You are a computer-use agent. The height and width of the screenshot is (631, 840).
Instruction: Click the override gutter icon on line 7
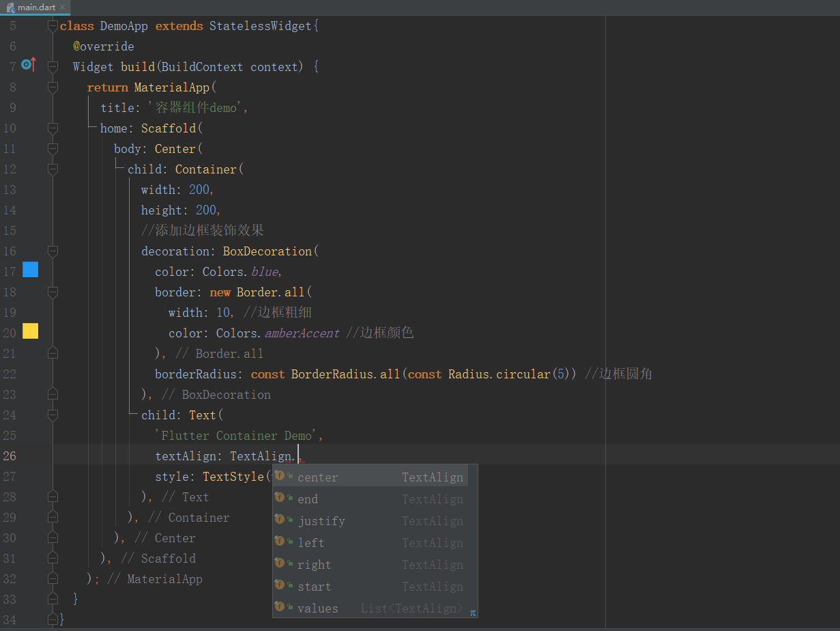(29, 65)
